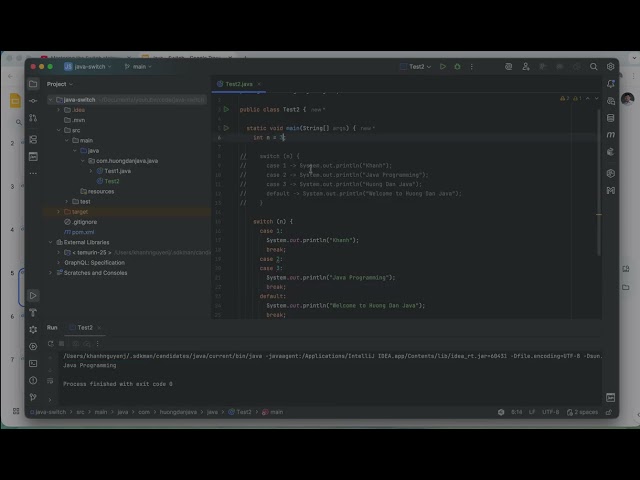Click the editor vertical scrollbar
This screenshot has width=640, height=480.
pos(599,182)
